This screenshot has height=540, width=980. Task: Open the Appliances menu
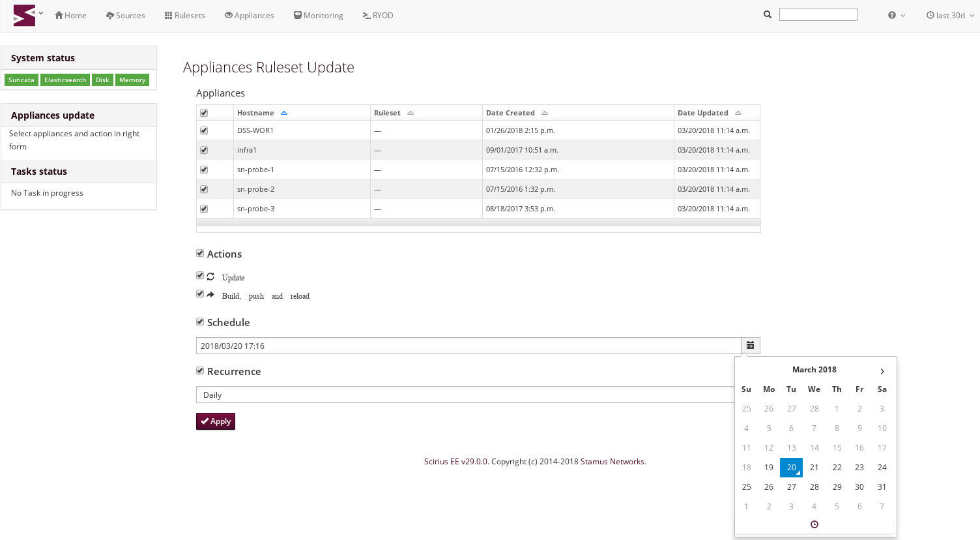249,15
